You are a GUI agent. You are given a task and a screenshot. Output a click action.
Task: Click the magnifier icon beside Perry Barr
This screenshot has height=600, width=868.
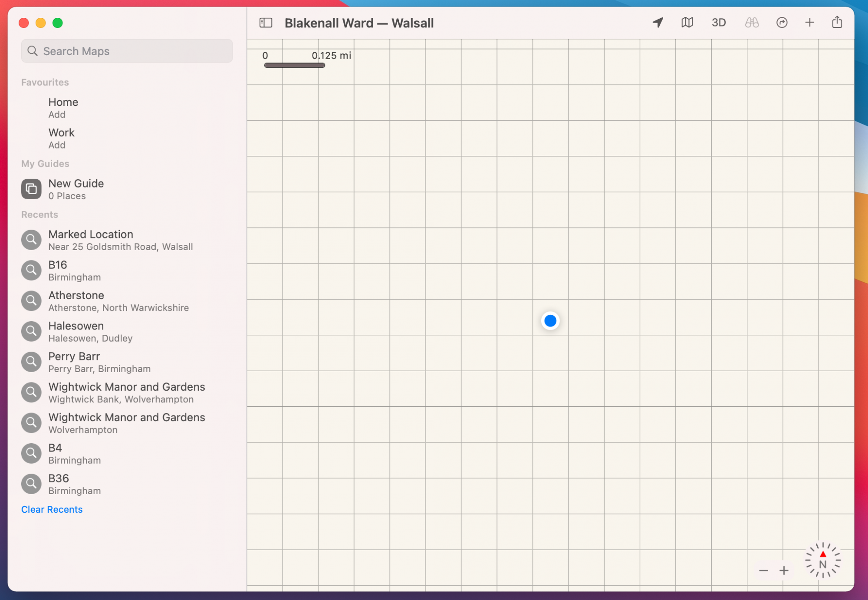point(31,362)
